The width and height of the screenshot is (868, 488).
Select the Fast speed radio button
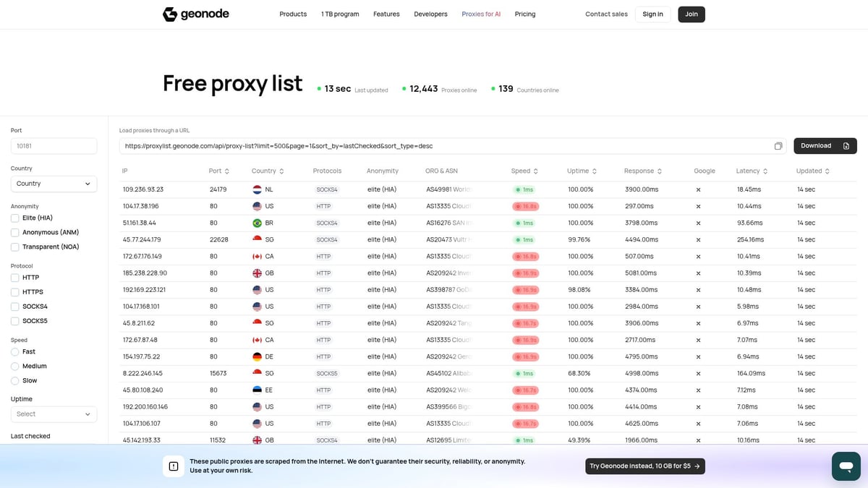pyautogui.click(x=14, y=351)
